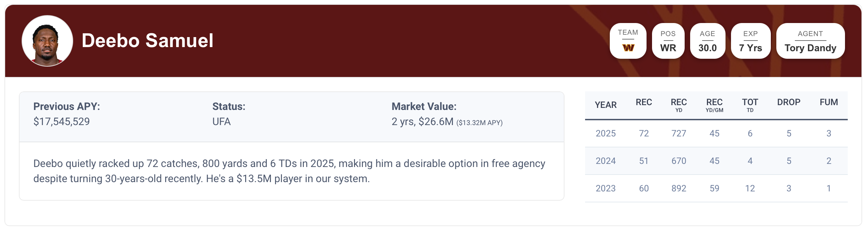Viewport: 868px width, 234px height.
Task: Sort the table by the YEAR column
Action: pyautogui.click(x=605, y=105)
